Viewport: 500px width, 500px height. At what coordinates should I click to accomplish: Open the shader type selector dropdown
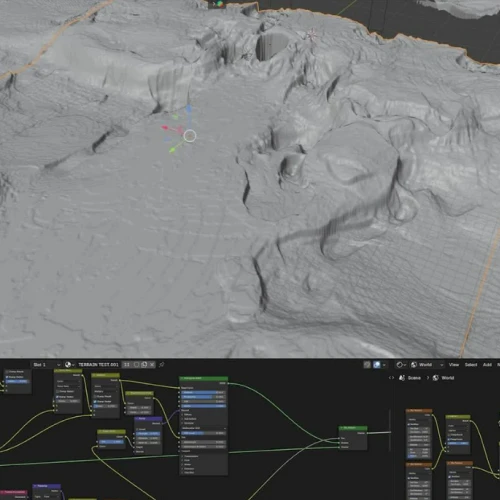[401, 365]
